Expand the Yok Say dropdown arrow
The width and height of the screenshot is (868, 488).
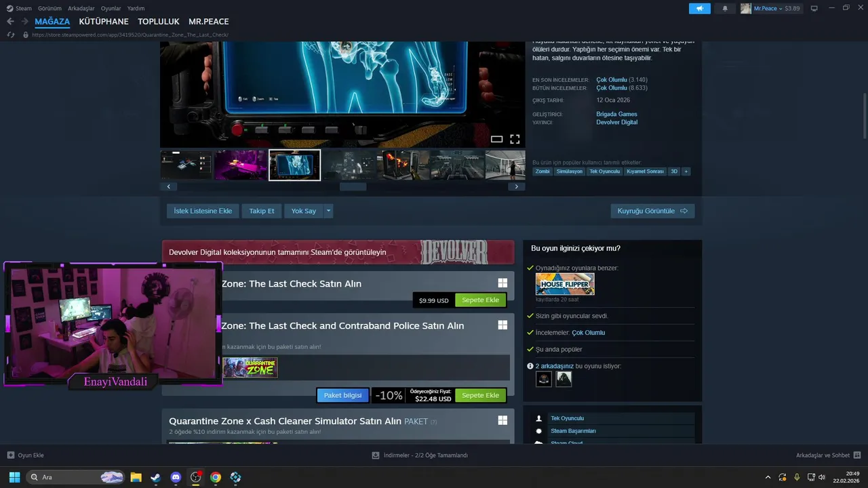click(328, 211)
